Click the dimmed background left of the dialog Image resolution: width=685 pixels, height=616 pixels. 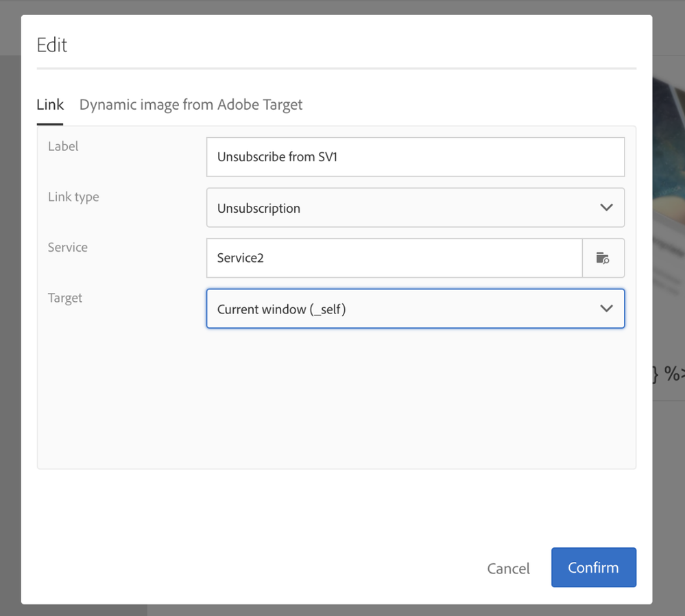click(x=10, y=309)
